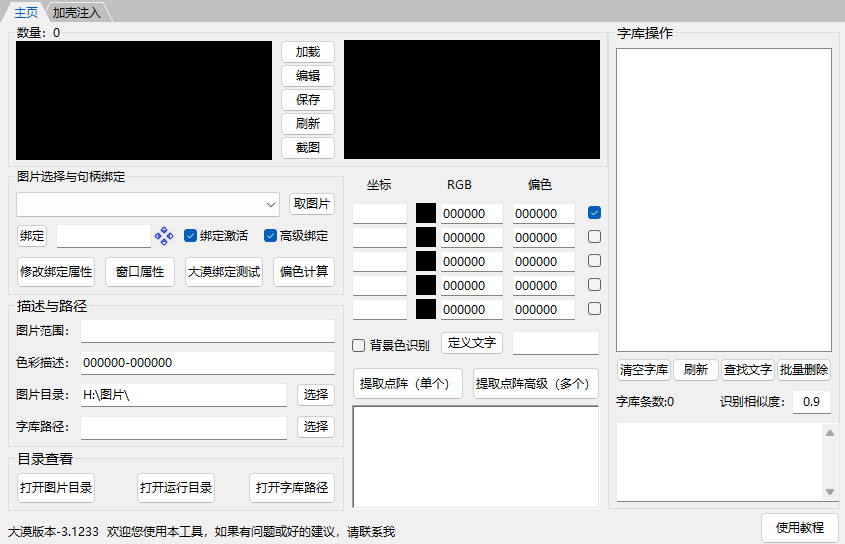Open the 加壳注入 tab
The height and width of the screenshot is (544, 845).
[x=77, y=12]
